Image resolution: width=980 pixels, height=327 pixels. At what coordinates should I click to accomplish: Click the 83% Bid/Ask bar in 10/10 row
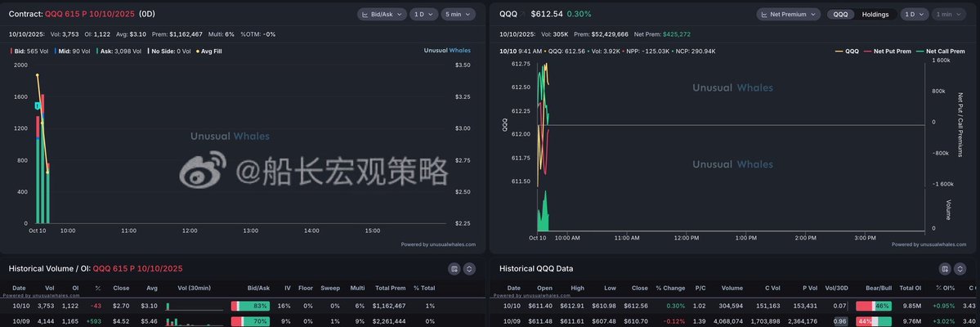coord(250,306)
